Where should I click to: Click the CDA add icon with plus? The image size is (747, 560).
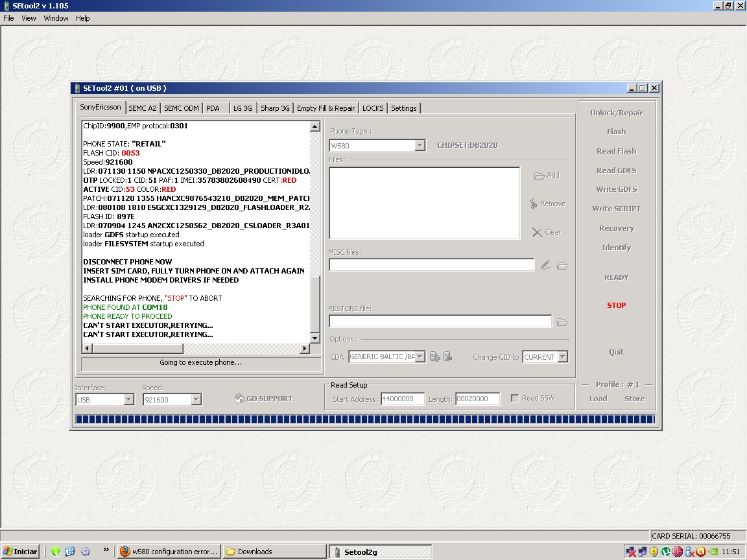pyautogui.click(x=434, y=356)
